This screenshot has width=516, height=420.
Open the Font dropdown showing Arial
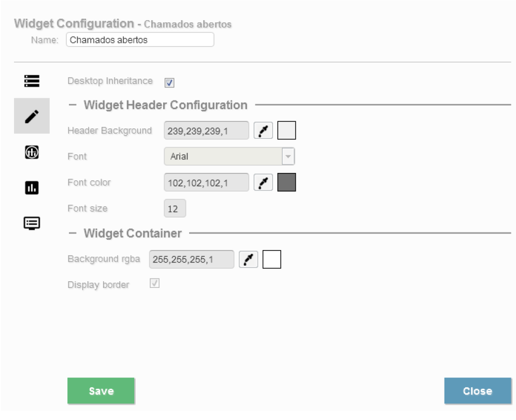229,156
